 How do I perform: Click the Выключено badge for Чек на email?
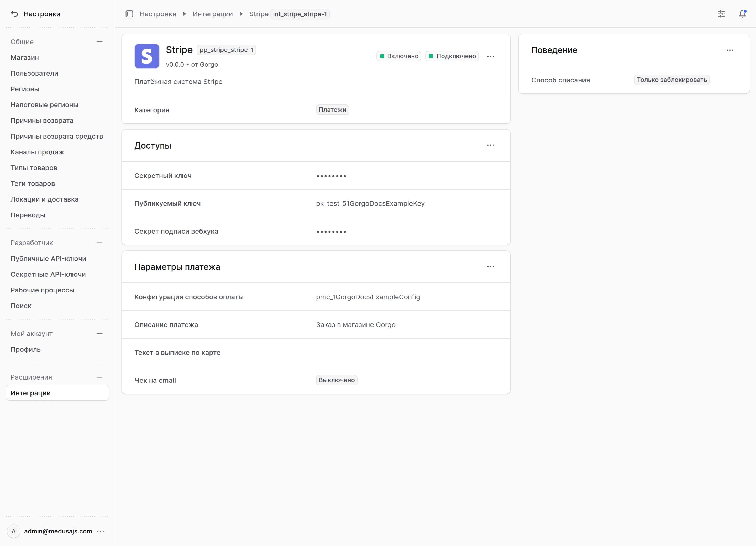pyautogui.click(x=337, y=380)
